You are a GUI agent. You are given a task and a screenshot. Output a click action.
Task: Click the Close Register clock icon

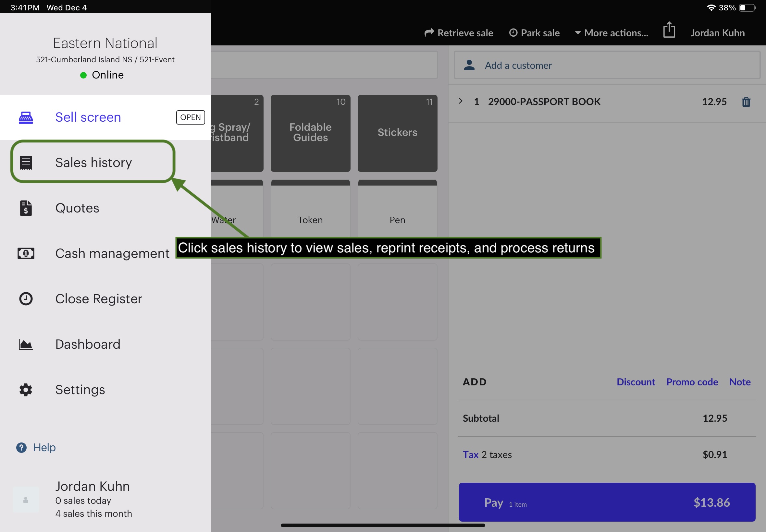26,299
